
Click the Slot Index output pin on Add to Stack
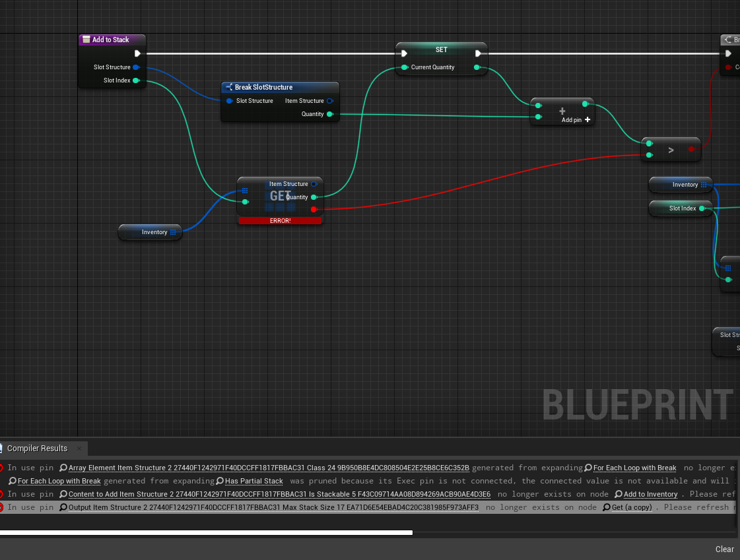136,80
